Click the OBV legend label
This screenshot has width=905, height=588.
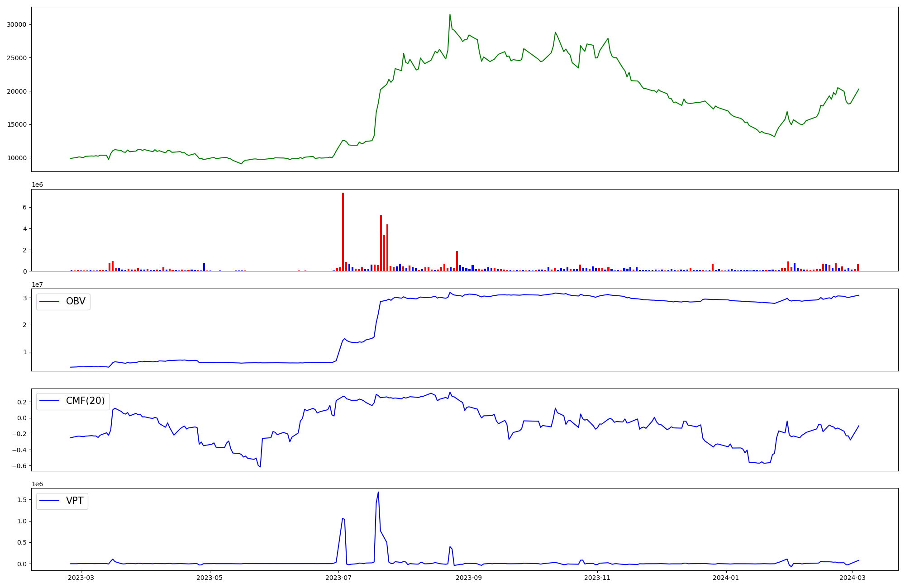[76, 301]
